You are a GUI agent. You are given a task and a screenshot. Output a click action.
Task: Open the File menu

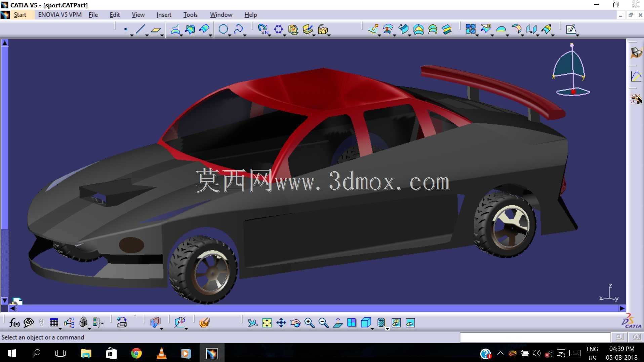tap(93, 15)
